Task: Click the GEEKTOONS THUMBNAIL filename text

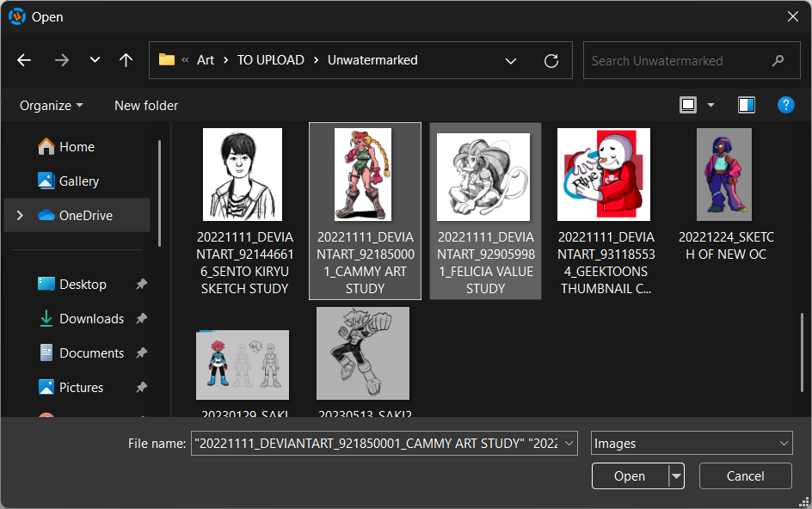Action: coord(606,263)
